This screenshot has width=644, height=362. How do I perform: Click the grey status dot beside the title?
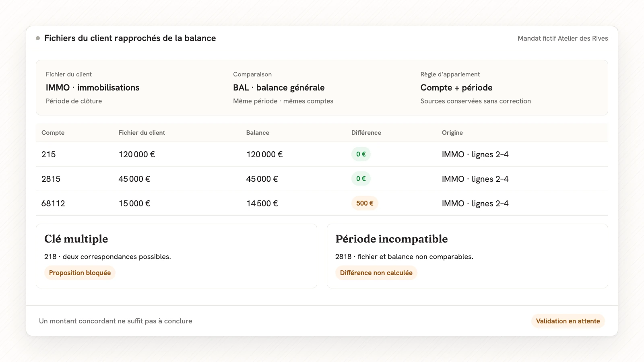pyautogui.click(x=38, y=38)
